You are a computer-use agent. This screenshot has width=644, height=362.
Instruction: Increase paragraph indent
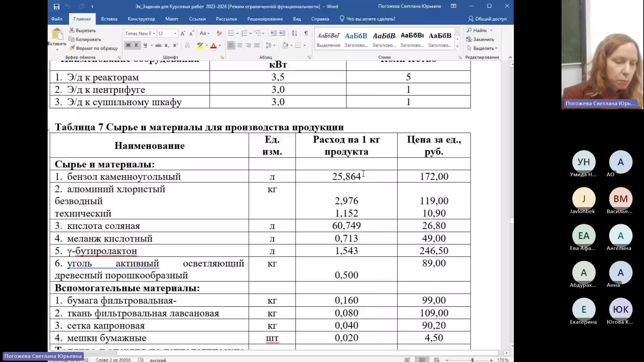tap(282, 33)
